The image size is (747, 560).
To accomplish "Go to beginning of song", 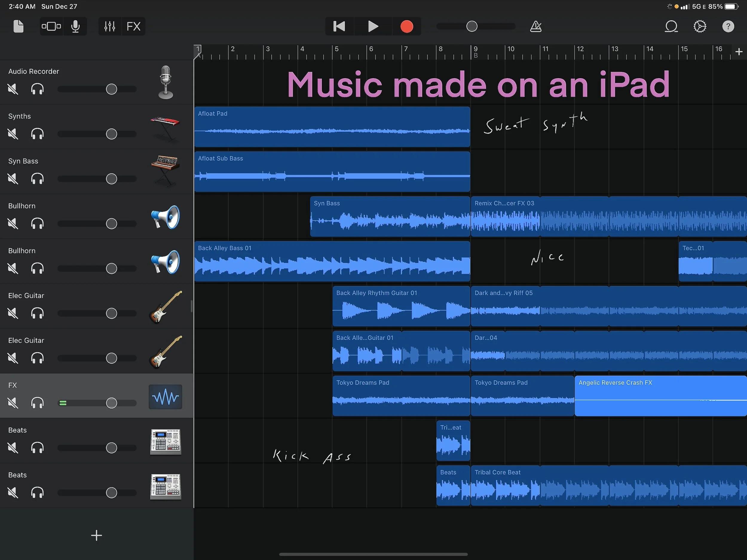I will pos(339,26).
